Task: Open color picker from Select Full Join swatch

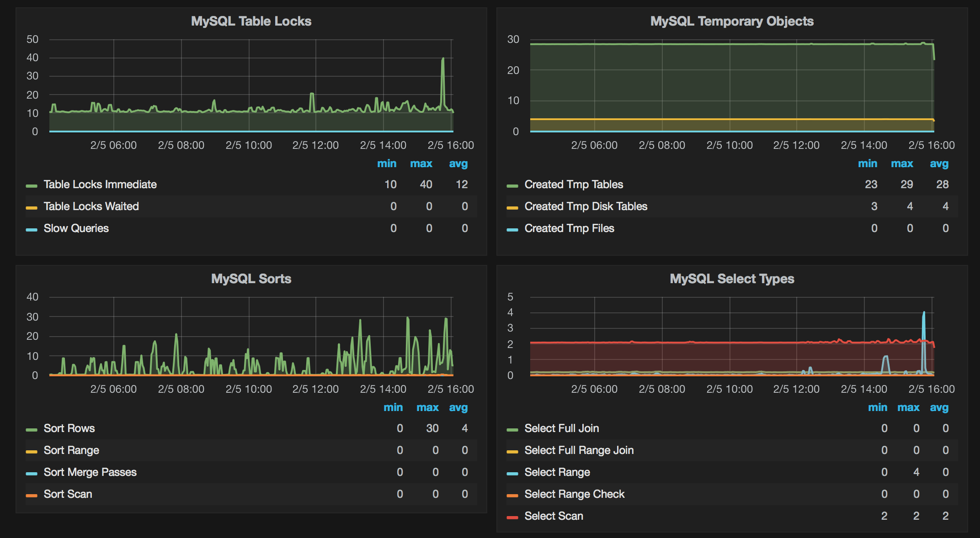Action: (x=512, y=428)
